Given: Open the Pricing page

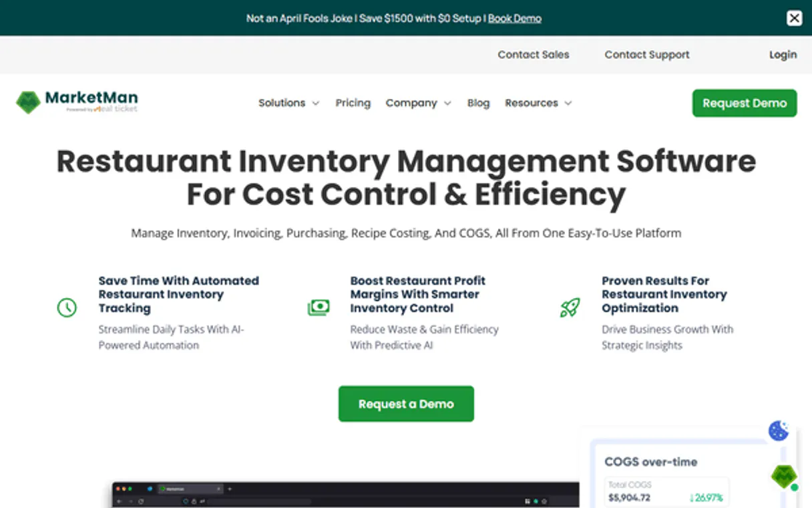Looking at the screenshot, I should coord(353,103).
